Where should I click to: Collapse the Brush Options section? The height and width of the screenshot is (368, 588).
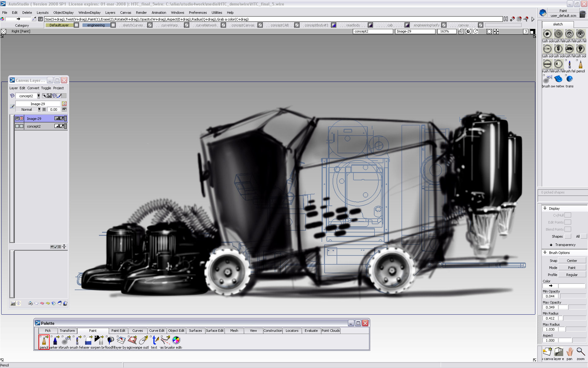[545, 252]
